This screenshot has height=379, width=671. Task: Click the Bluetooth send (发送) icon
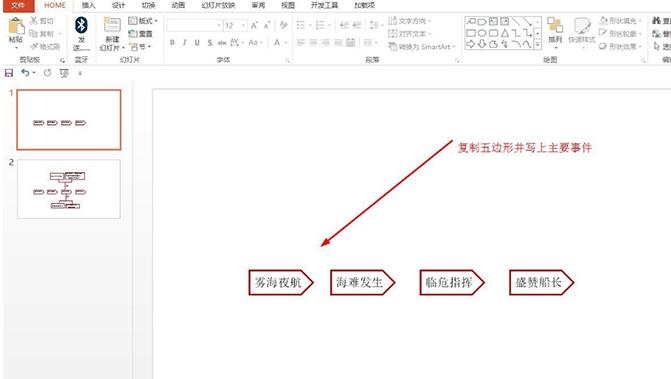81,25
